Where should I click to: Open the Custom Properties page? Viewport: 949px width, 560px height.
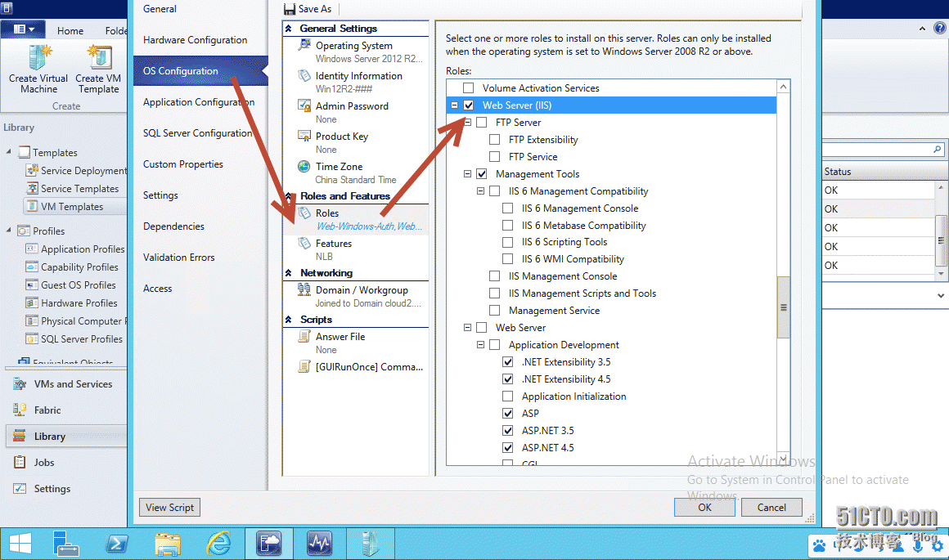183,164
